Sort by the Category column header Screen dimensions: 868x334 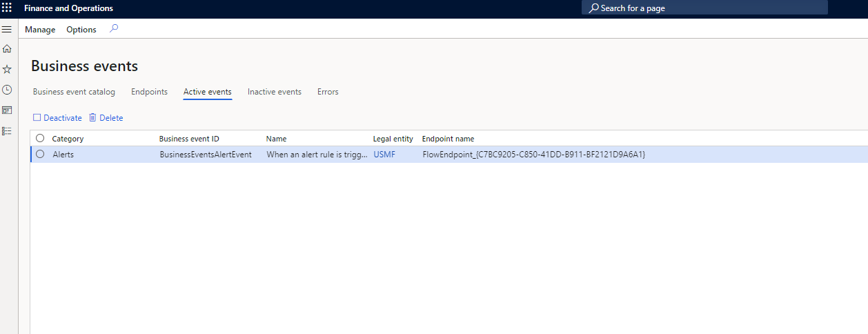tap(68, 139)
